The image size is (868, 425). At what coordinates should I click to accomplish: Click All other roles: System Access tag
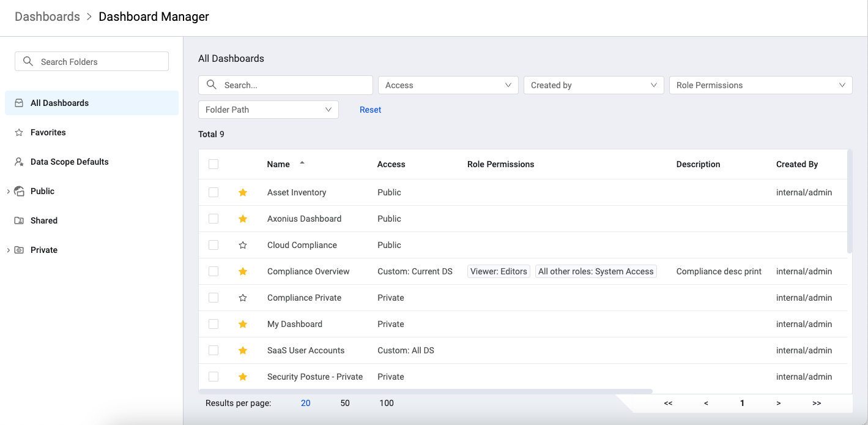tap(596, 271)
